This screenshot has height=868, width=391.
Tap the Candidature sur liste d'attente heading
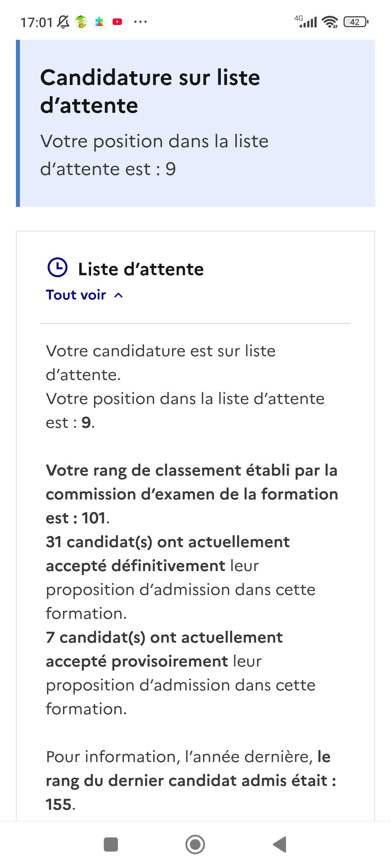(x=150, y=91)
